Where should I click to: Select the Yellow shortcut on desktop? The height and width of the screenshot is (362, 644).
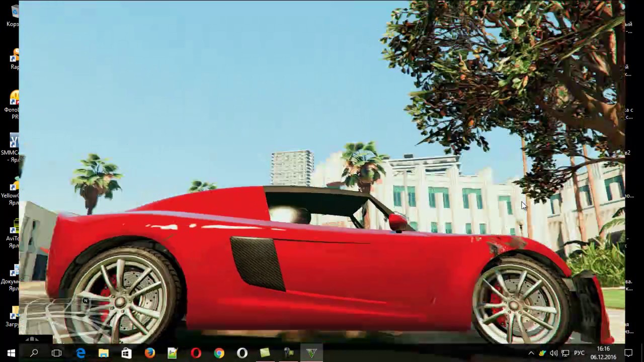(x=11, y=191)
